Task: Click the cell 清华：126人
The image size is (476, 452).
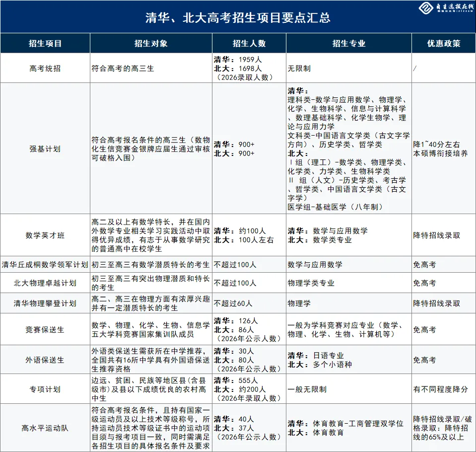Action: click(249, 329)
